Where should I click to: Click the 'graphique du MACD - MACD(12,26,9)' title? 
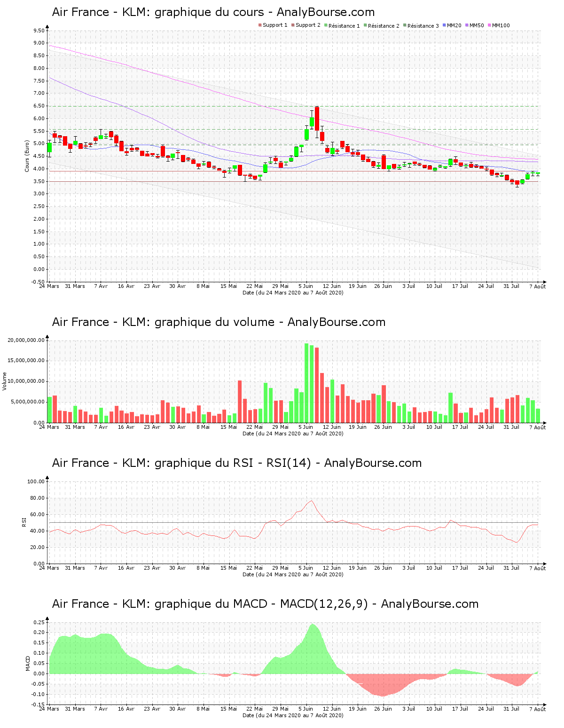(265, 604)
